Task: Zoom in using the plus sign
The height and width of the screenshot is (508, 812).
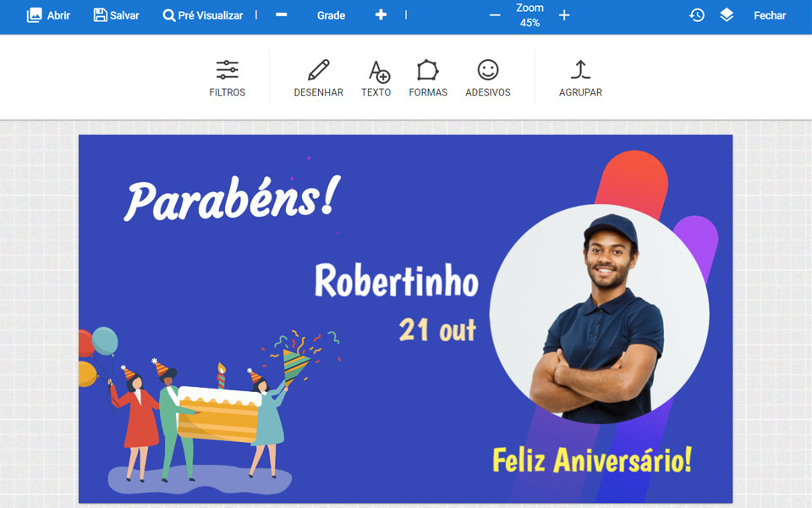Action: pyautogui.click(x=564, y=15)
